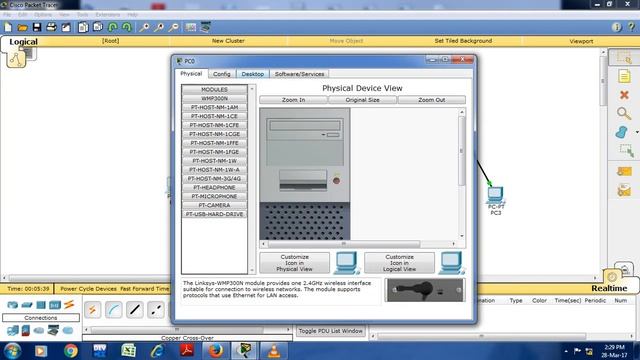This screenshot has height=360, width=640.
Task: Click the Zoom In magnifier toolbar icon
Action: 144,27
